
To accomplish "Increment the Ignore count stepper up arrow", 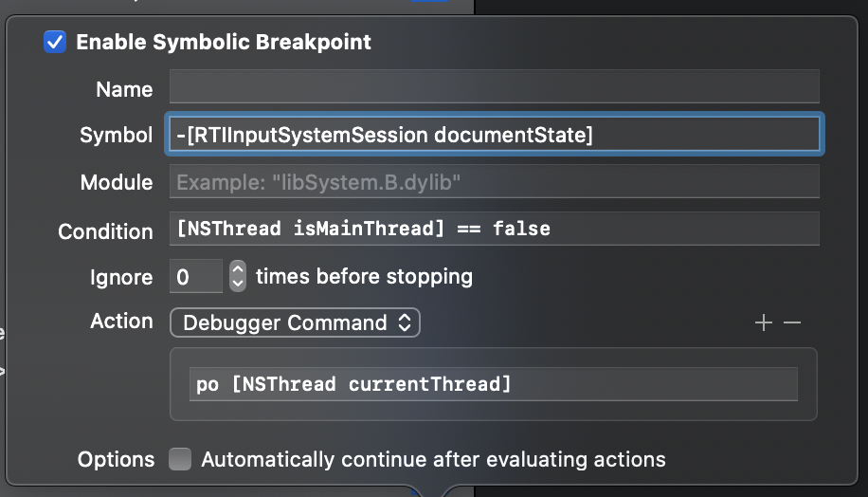I will click(238, 269).
